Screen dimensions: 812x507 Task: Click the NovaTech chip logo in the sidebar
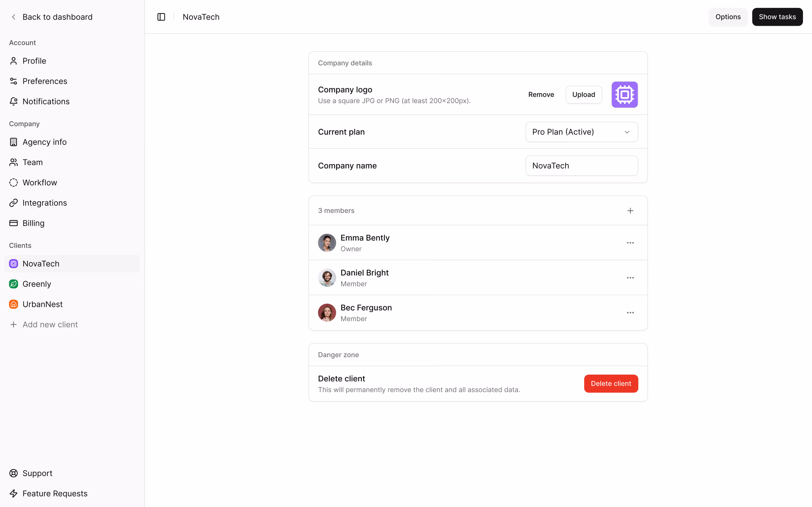pos(13,264)
